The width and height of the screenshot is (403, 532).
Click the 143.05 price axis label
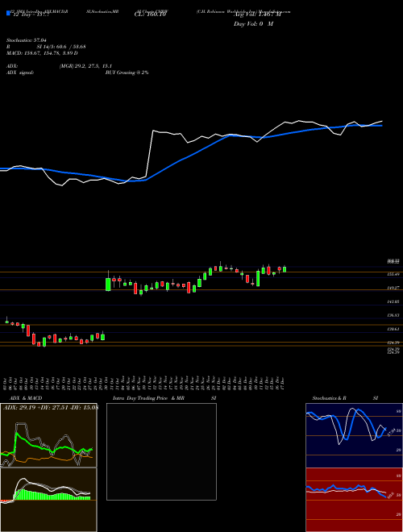(393, 301)
